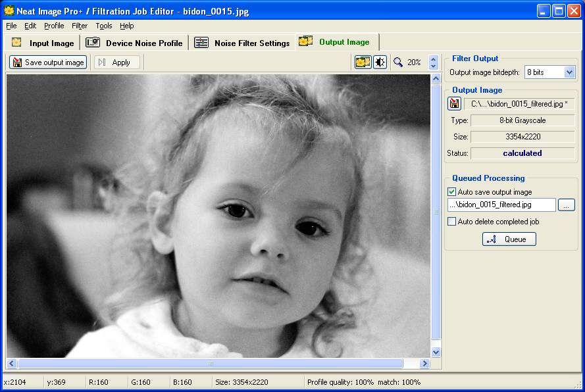Viewport: 585px width, 392px height.
Task: Click the 3354x2220 size field
Action: click(x=522, y=137)
